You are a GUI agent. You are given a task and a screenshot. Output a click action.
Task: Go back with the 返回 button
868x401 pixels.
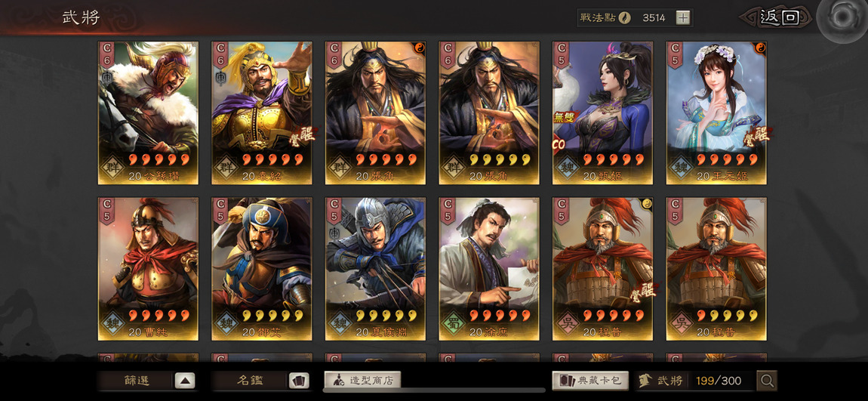(777, 17)
